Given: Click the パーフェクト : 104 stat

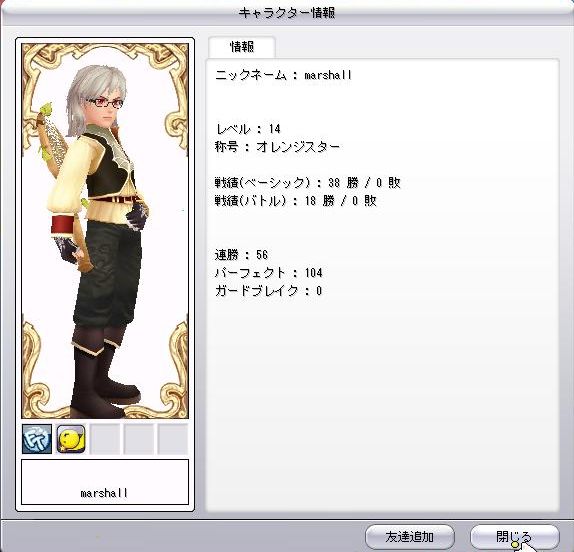Looking at the screenshot, I should click(x=269, y=273).
